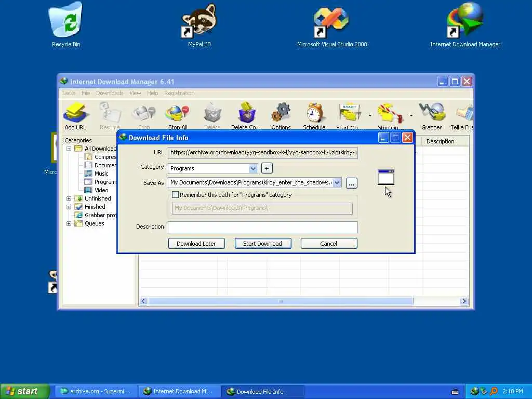Viewport: 532px width, 399px height.
Task: Click the scroll right arrow in download list
Action: (464, 301)
